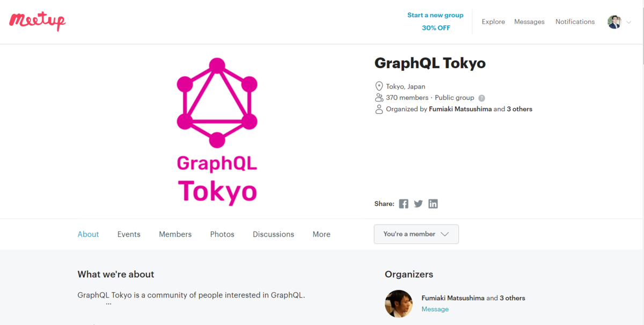
Task: Click the organizer's profile photo
Action: point(399,304)
